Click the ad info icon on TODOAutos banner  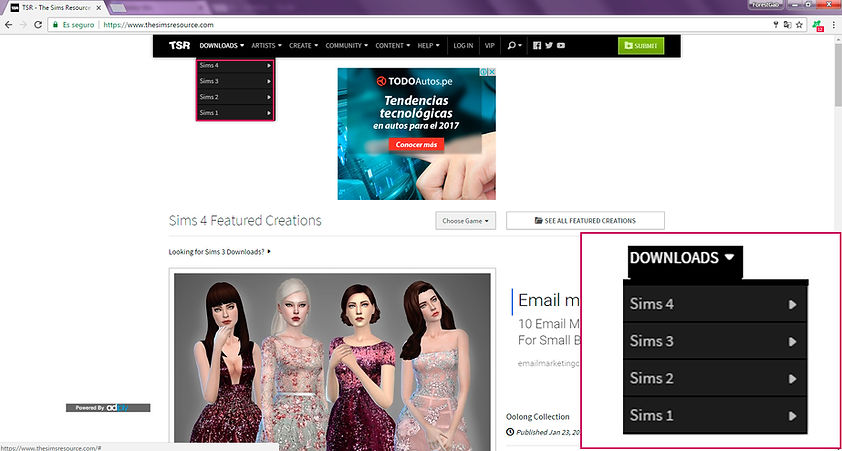[483, 71]
